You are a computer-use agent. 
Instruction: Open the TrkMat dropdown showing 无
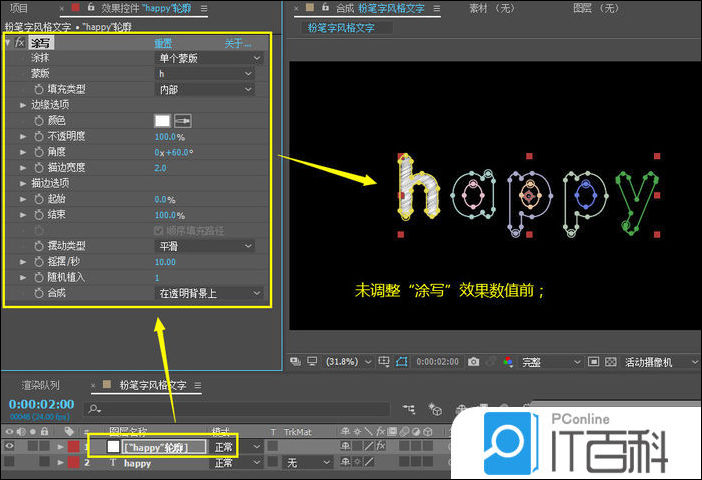pos(308,462)
